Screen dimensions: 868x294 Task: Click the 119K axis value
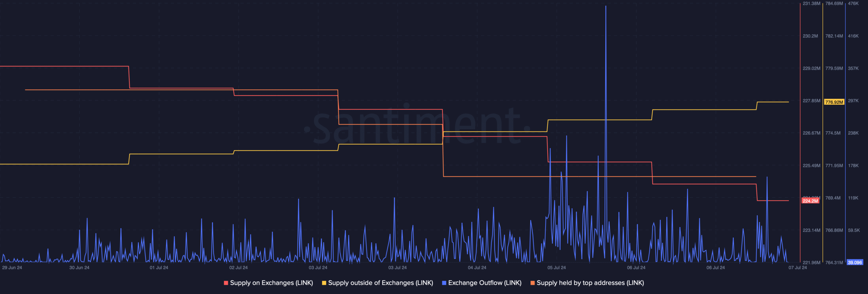(853, 198)
